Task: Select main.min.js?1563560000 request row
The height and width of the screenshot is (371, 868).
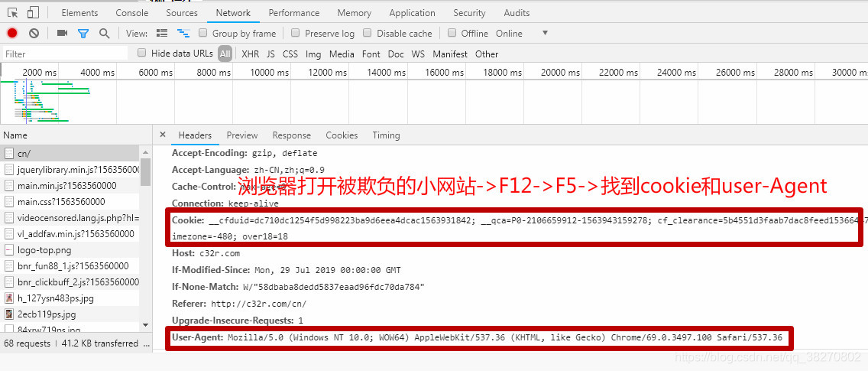Action: [70, 186]
